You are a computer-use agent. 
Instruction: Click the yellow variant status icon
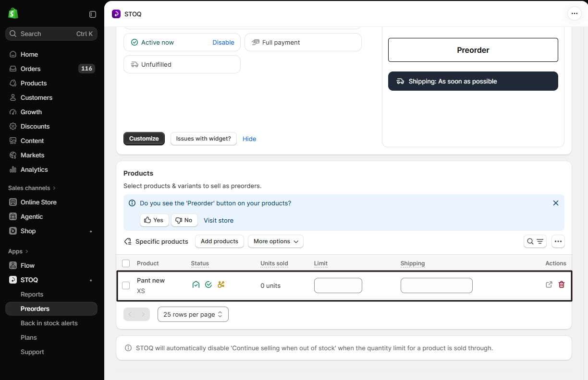click(x=221, y=285)
